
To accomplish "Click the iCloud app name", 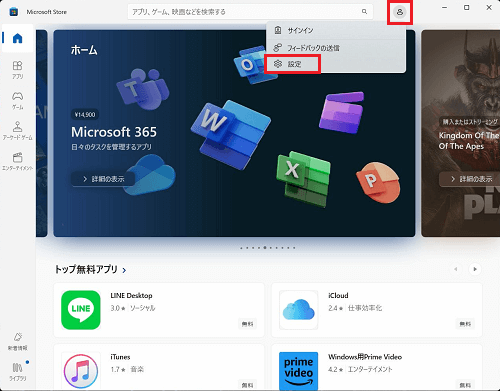I will pyautogui.click(x=338, y=296).
